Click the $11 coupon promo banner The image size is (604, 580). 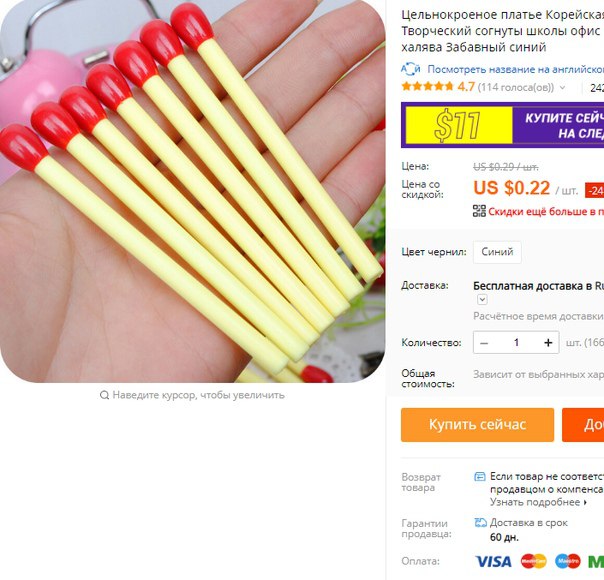[x=502, y=125]
